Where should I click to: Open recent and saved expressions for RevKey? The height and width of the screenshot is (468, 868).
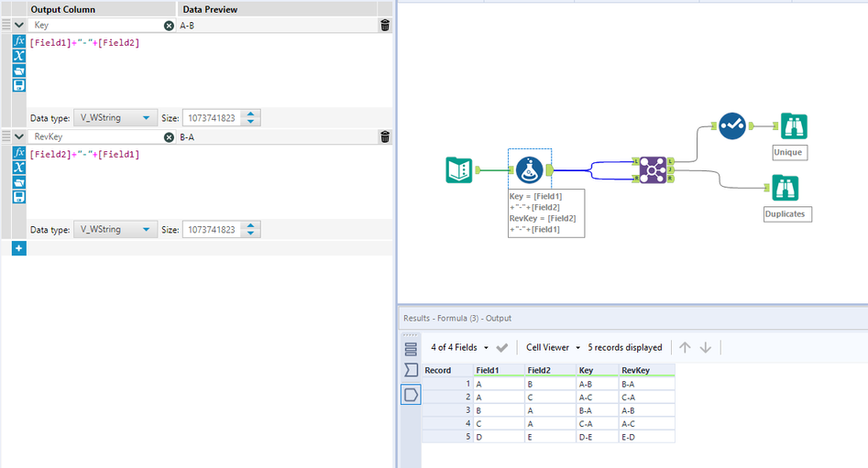pyautogui.click(x=19, y=182)
